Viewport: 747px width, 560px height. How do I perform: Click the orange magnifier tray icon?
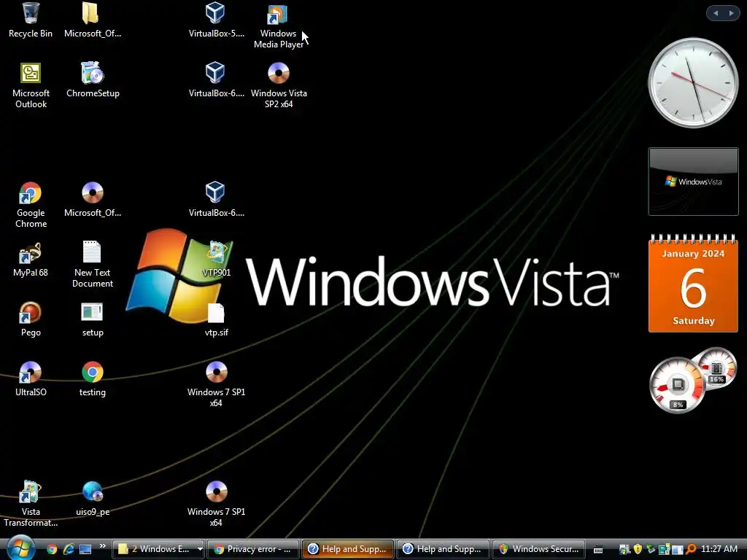[x=692, y=549]
